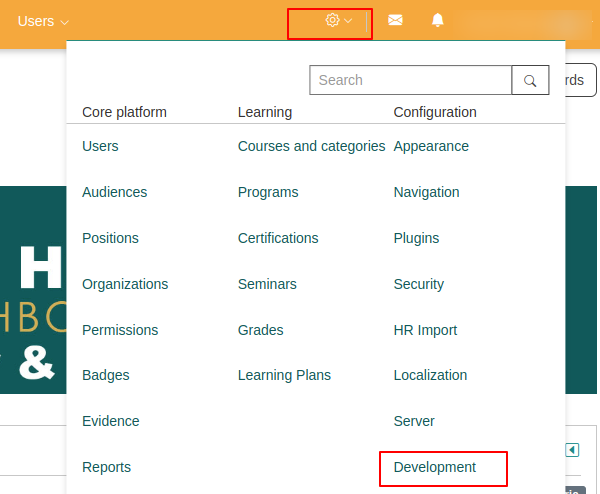
Task: Open the Plugins configuration link
Action: click(x=416, y=238)
